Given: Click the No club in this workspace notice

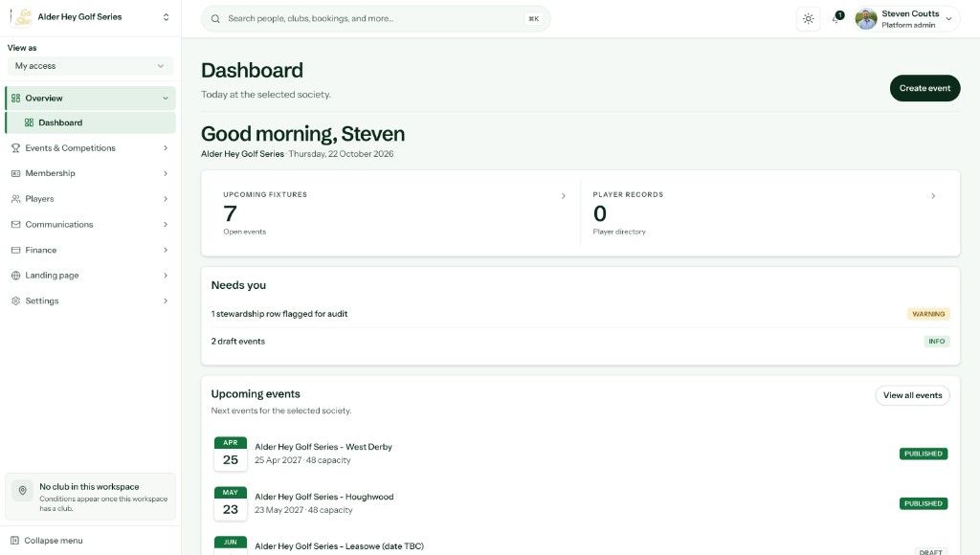Looking at the screenshot, I should 90,497.
